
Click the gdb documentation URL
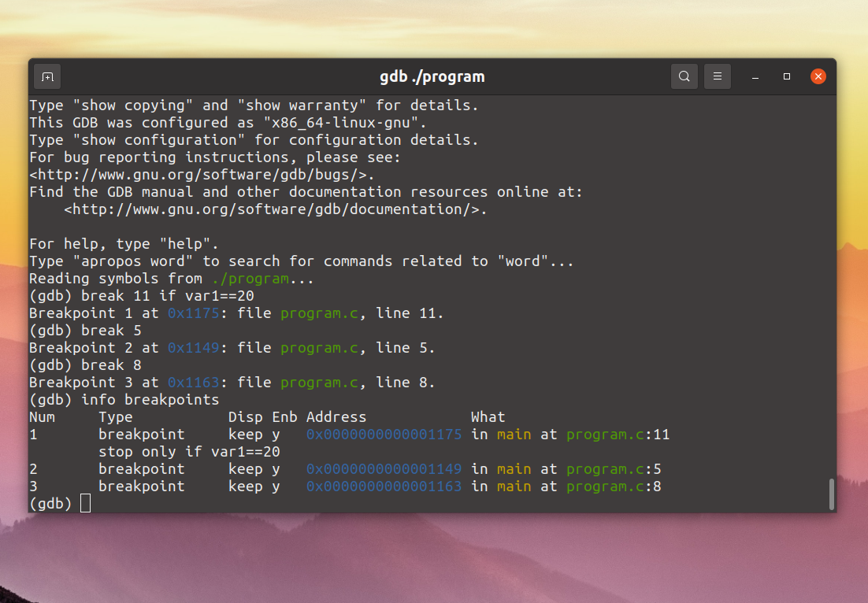pos(276,209)
